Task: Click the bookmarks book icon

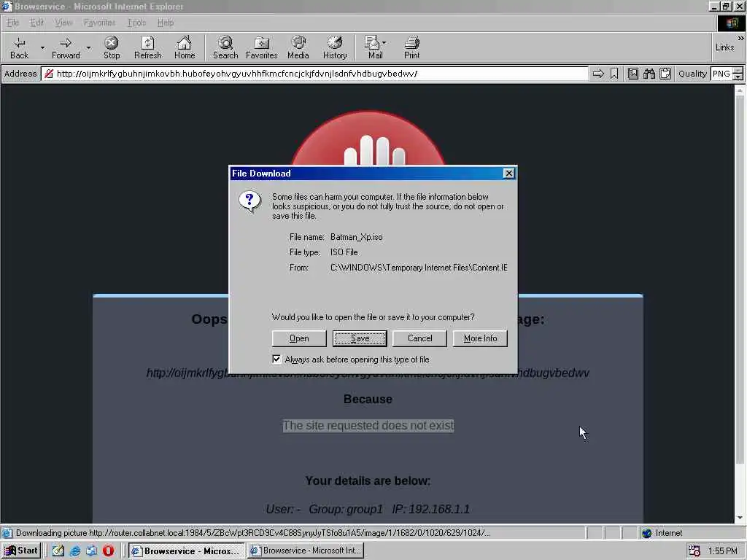Action: [633, 74]
